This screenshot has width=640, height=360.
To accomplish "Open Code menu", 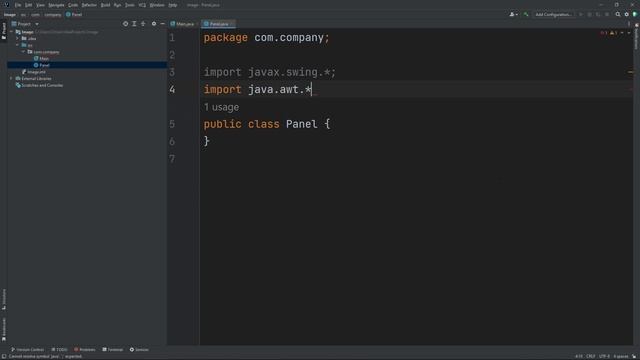I will [x=73, y=5].
